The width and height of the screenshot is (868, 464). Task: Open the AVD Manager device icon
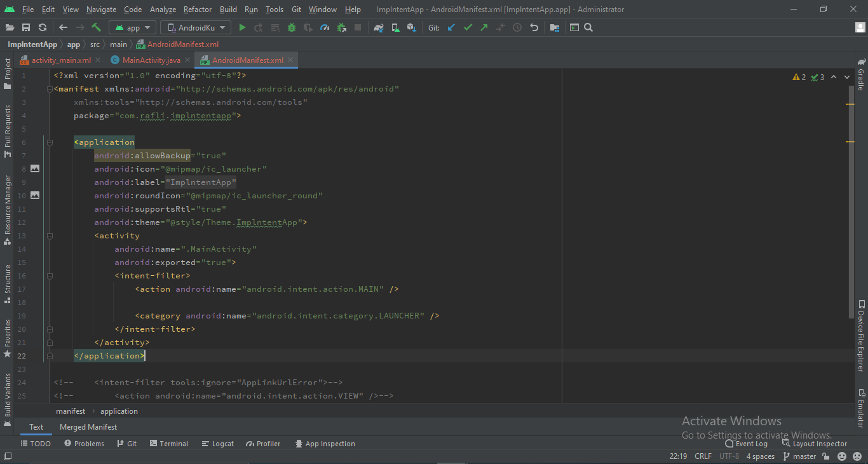[395, 27]
